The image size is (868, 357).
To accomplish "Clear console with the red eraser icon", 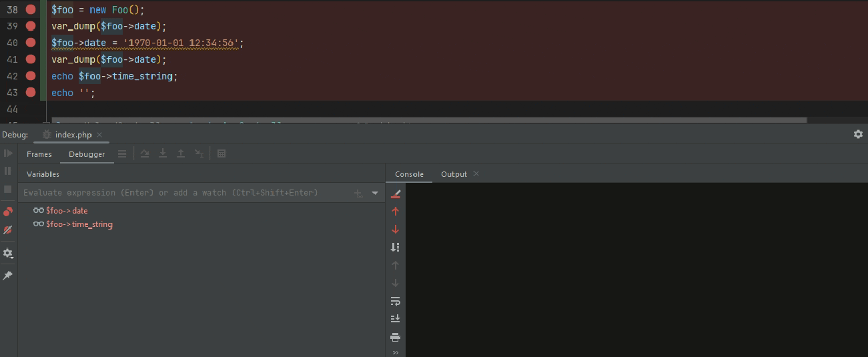I will pyautogui.click(x=395, y=194).
